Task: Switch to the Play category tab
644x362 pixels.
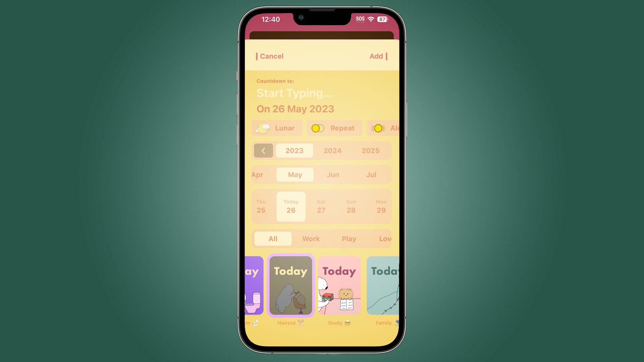Action: pos(348,239)
